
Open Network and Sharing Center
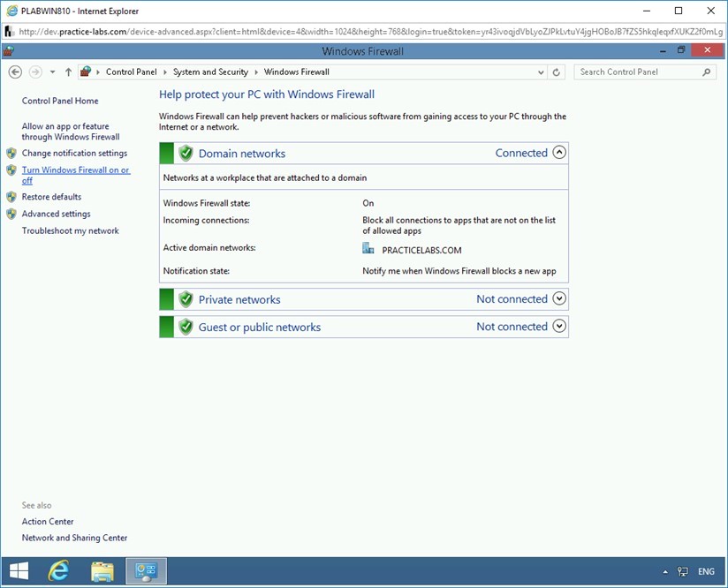pyautogui.click(x=74, y=537)
